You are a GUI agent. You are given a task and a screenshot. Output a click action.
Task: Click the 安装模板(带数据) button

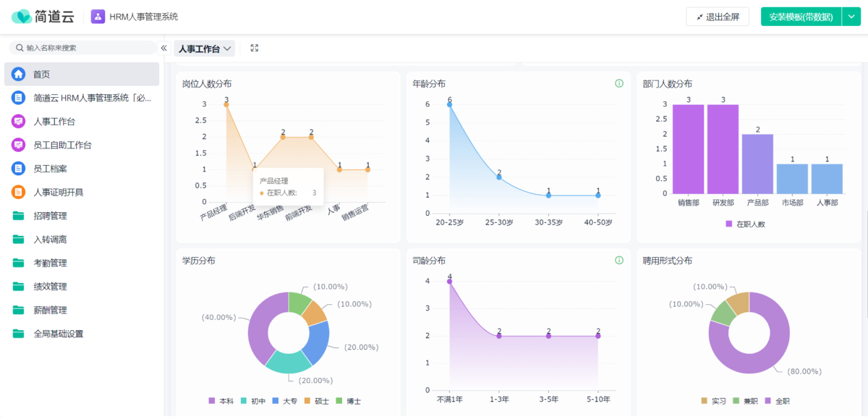(801, 17)
